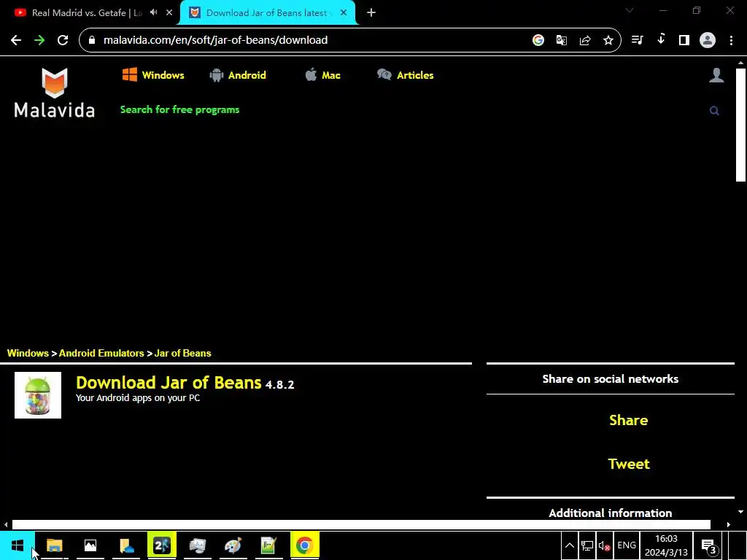The width and height of the screenshot is (747, 560).
Task: View site information via lock icon
Action: [92, 40]
